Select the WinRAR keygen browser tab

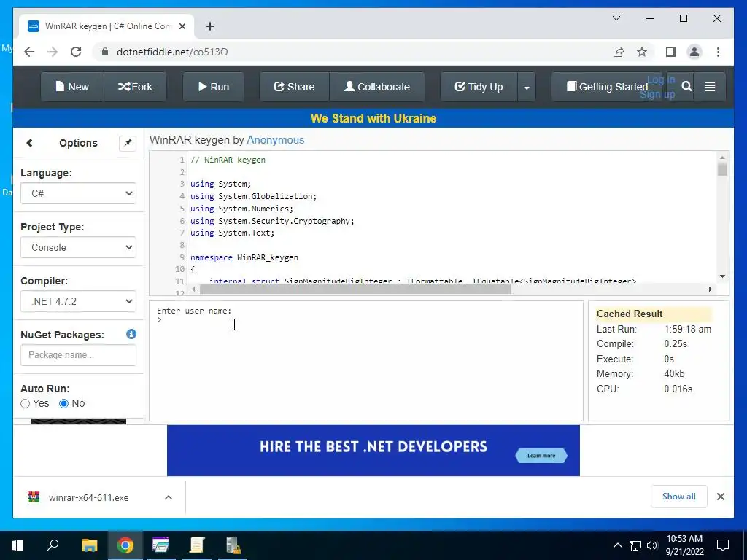(x=107, y=26)
